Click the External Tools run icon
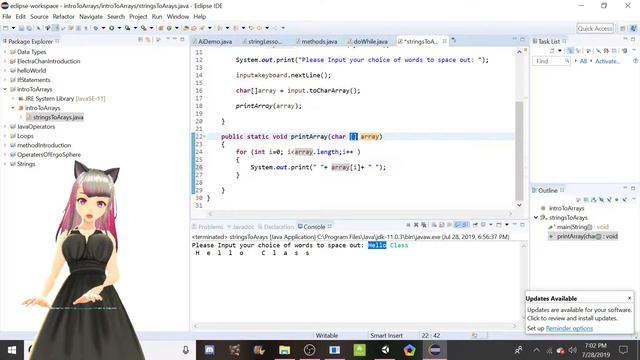The height and width of the screenshot is (360, 640). pyautogui.click(x=144, y=28)
